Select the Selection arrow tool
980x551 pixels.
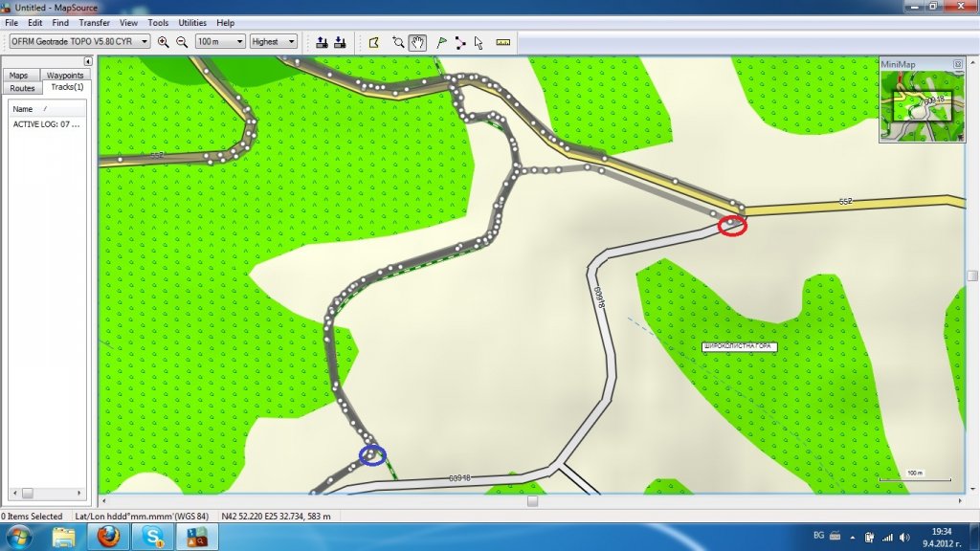coord(479,42)
